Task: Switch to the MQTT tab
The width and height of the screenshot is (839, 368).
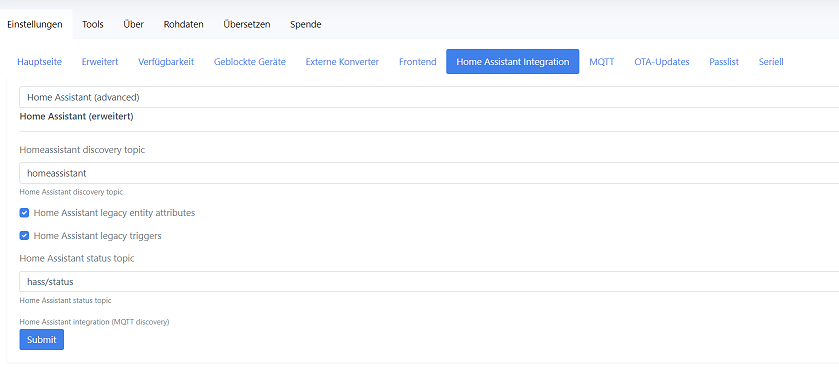Action: 602,62
